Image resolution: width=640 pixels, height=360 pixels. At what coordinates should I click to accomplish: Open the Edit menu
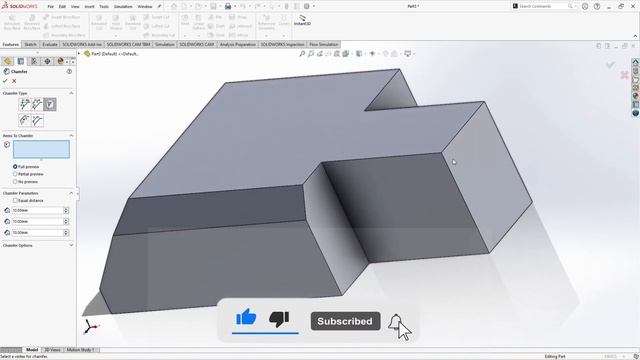[x=62, y=7]
